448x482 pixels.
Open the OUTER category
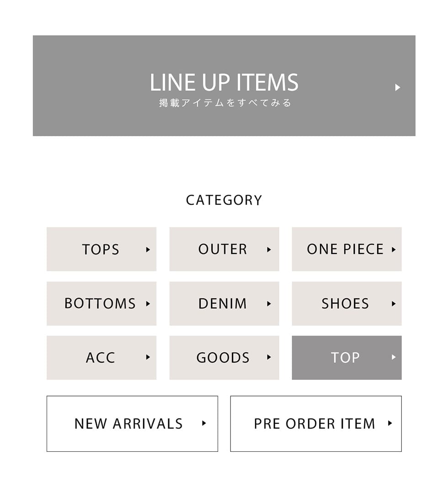[x=224, y=249]
